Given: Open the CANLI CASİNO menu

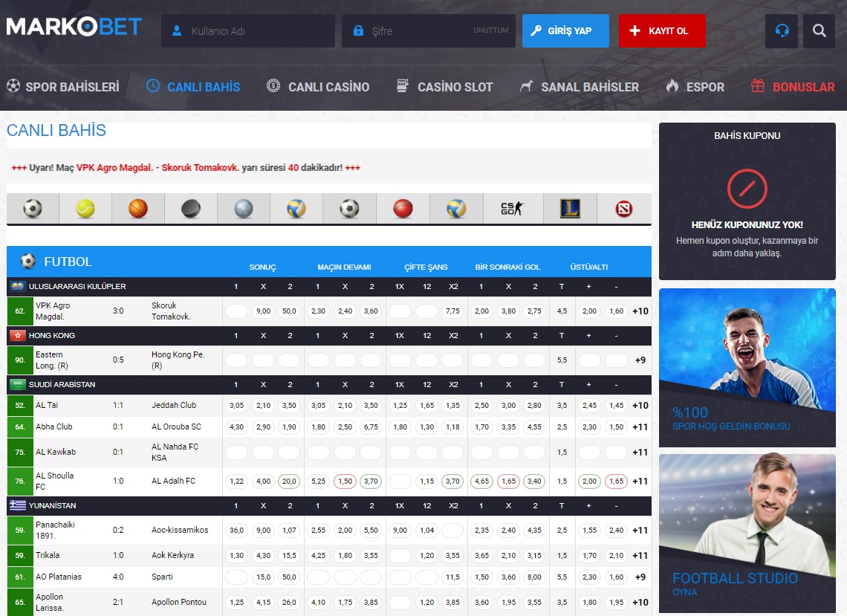Looking at the screenshot, I should click(x=318, y=86).
